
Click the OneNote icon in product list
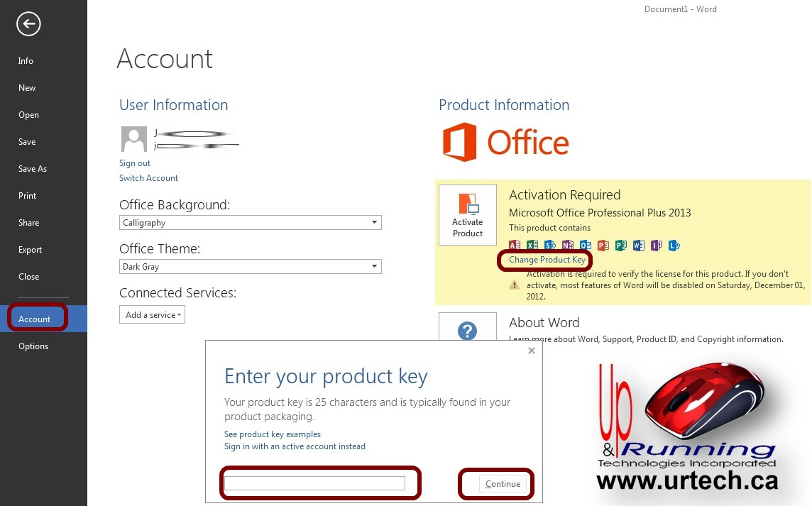(568, 245)
